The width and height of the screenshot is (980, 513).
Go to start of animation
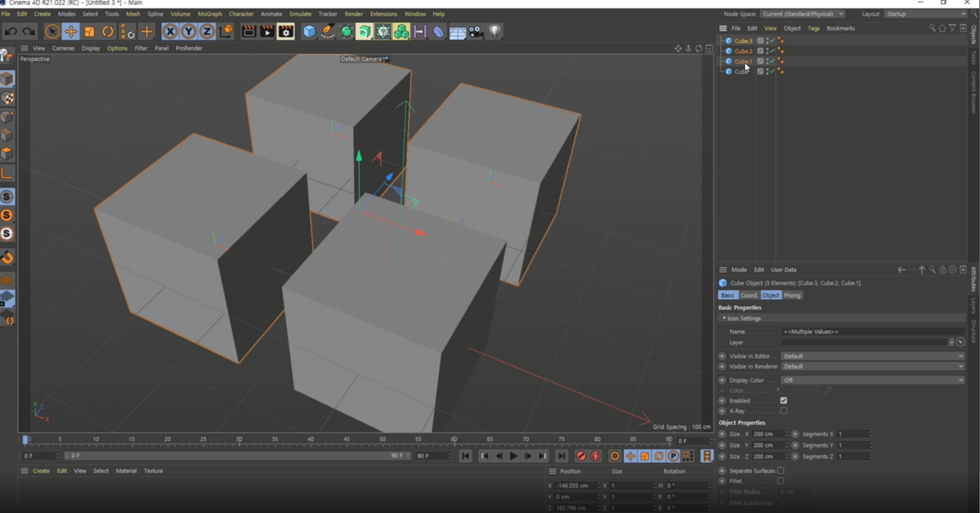(x=465, y=456)
